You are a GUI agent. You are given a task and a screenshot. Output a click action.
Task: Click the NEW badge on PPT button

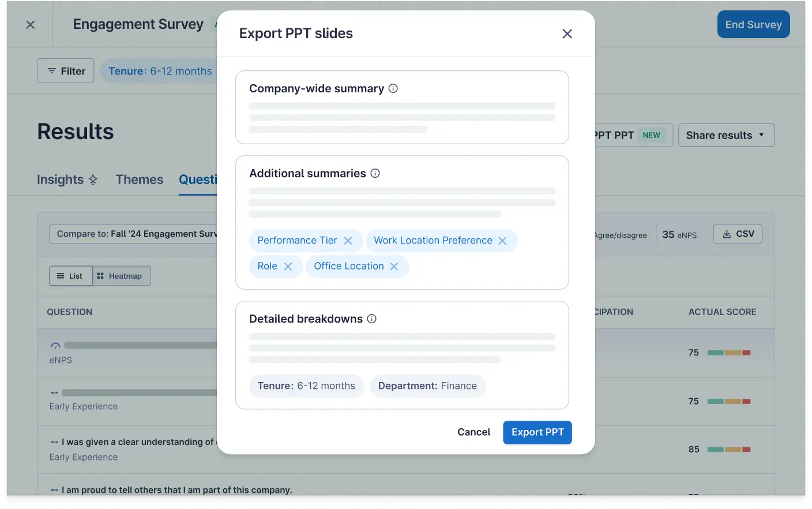[651, 135]
